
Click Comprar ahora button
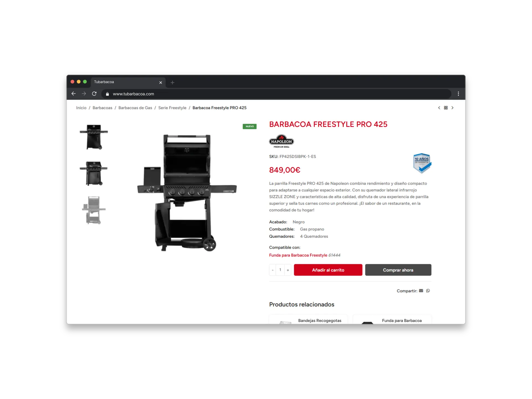398,270
